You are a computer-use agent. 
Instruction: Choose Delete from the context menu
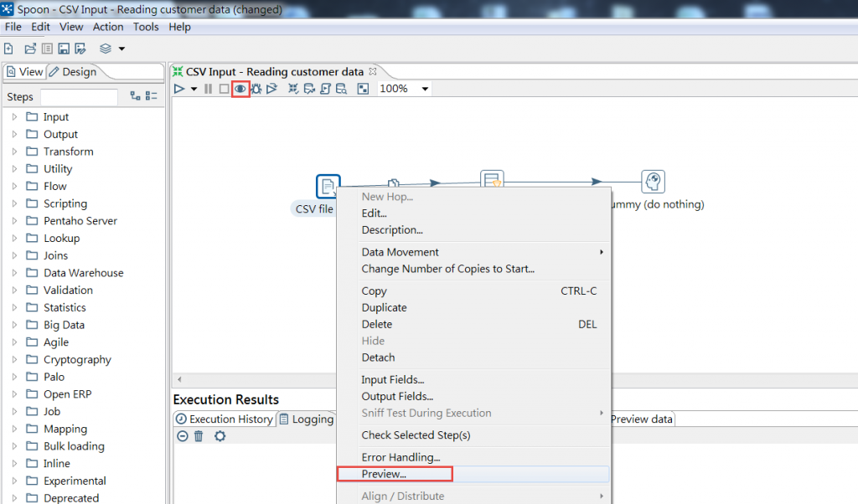(x=473, y=324)
